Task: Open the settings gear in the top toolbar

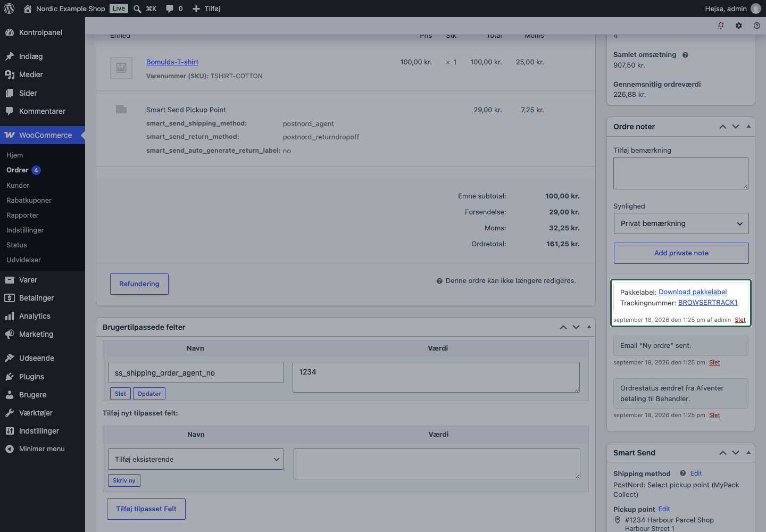Action: coord(739,26)
